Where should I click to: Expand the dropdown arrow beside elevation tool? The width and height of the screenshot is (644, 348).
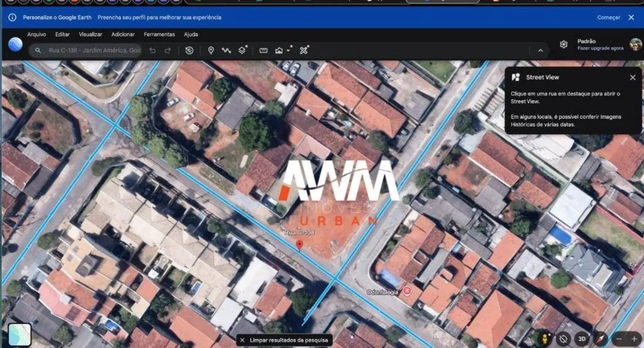288,51
